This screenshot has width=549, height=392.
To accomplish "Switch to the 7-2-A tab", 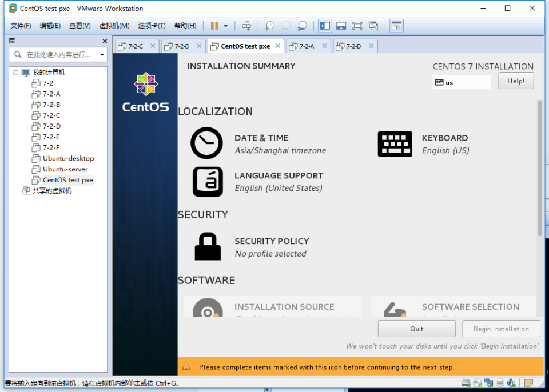I will click(307, 46).
